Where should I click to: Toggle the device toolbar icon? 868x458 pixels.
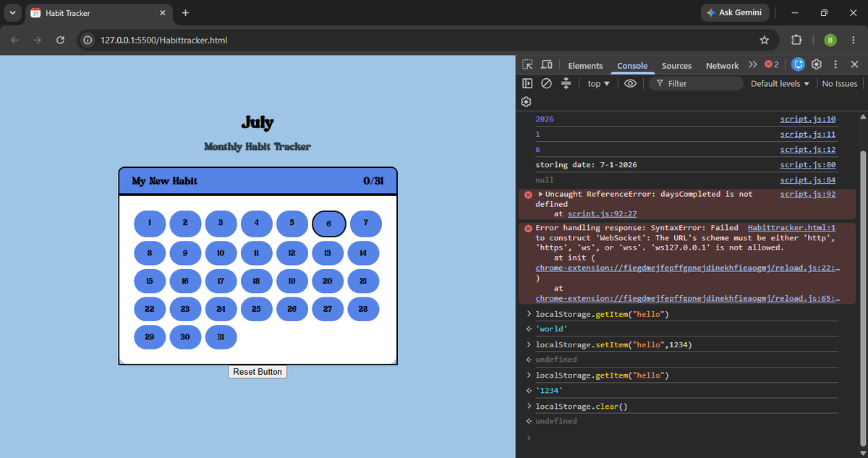click(547, 65)
